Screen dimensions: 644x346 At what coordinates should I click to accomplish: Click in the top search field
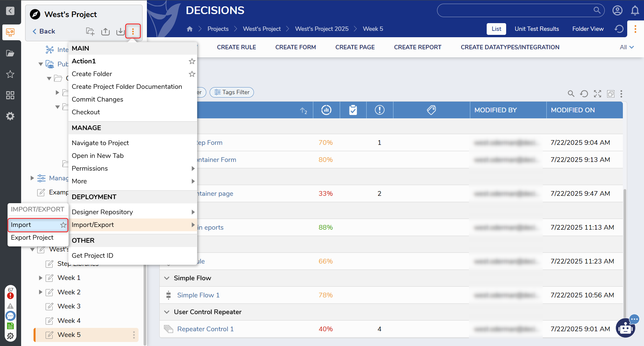coord(515,11)
